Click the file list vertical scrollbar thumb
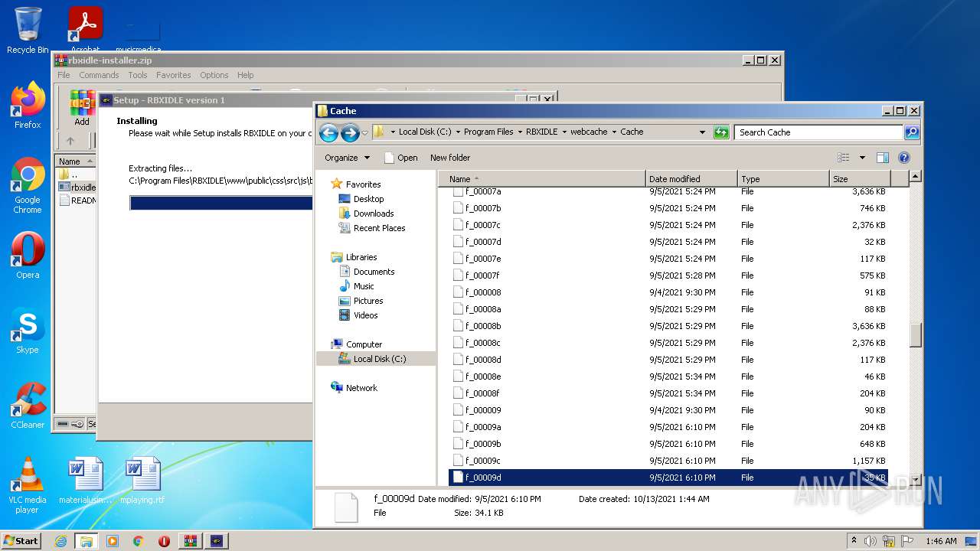Image resolution: width=980 pixels, height=551 pixels. click(915, 335)
